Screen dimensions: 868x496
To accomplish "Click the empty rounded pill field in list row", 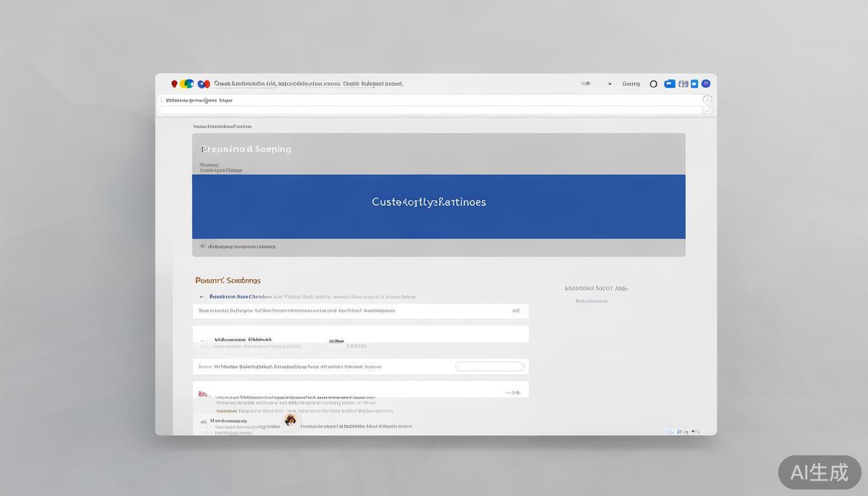I will [x=489, y=366].
